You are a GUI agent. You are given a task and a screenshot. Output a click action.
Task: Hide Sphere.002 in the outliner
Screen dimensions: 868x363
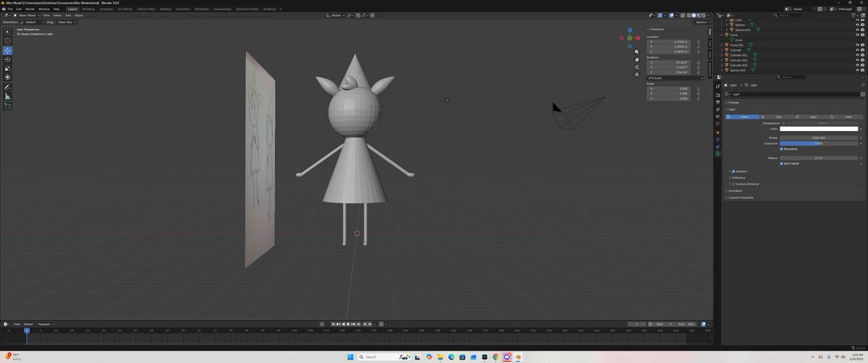click(x=857, y=70)
